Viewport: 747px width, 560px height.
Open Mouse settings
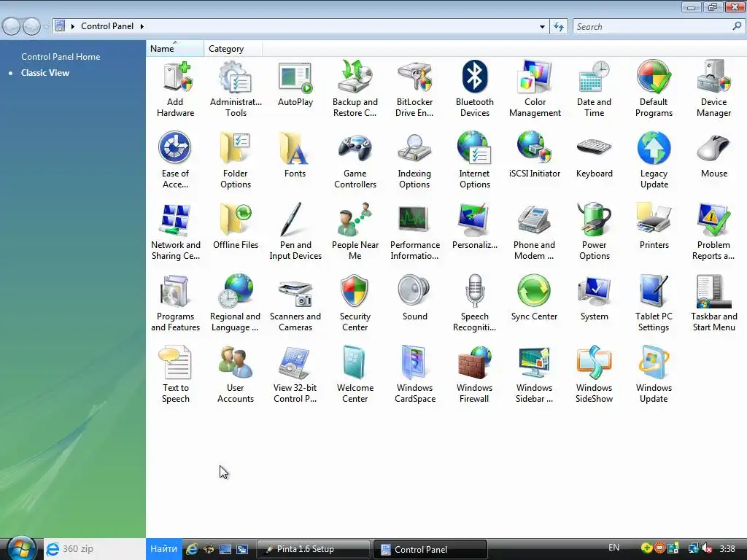(713, 155)
